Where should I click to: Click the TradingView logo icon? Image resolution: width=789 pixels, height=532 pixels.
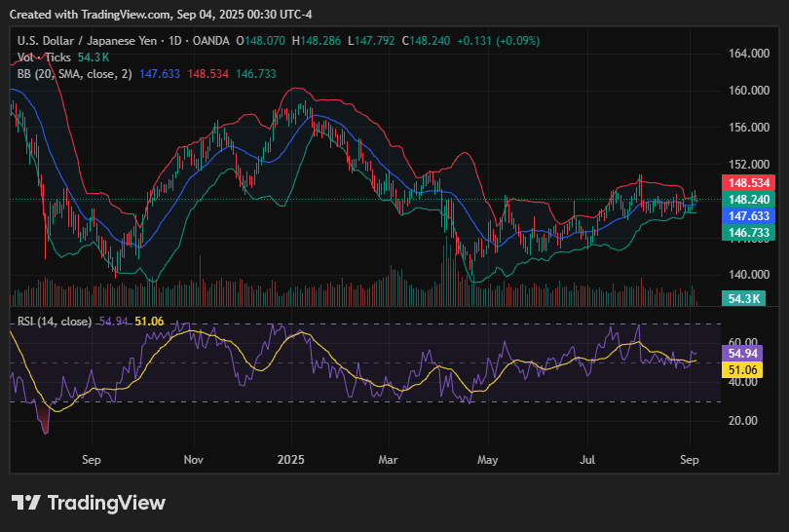[x=25, y=503]
